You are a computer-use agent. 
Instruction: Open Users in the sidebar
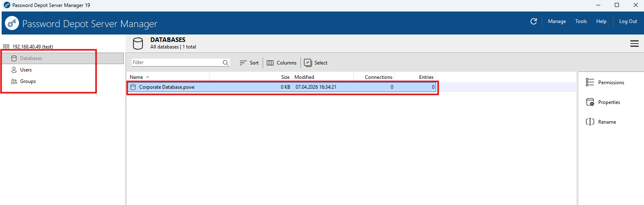tap(26, 70)
